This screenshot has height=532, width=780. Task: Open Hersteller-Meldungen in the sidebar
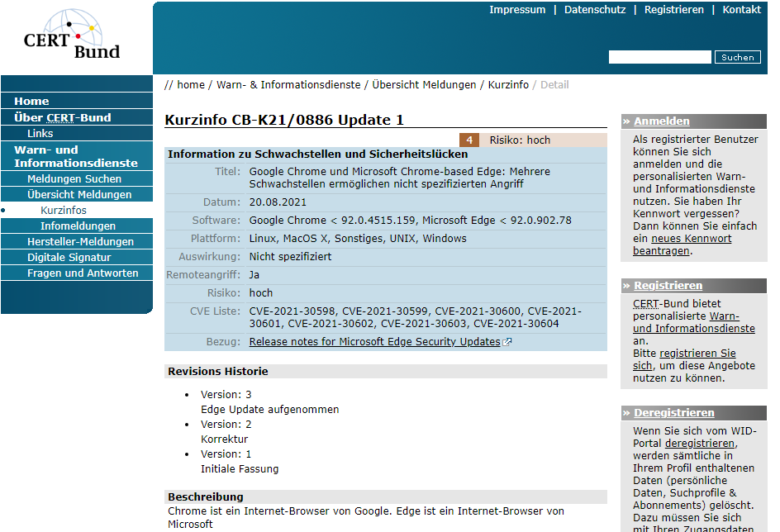pos(77,242)
